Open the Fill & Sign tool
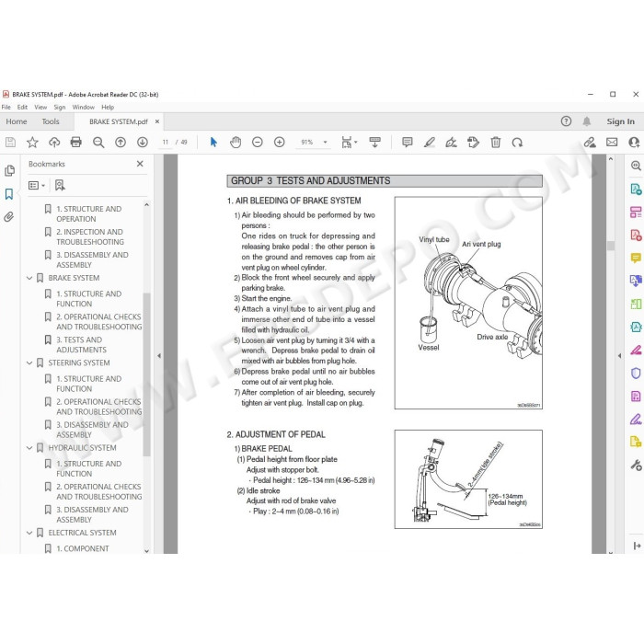Image resolution: width=644 pixels, height=644 pixels. click(x=636, y=419)
